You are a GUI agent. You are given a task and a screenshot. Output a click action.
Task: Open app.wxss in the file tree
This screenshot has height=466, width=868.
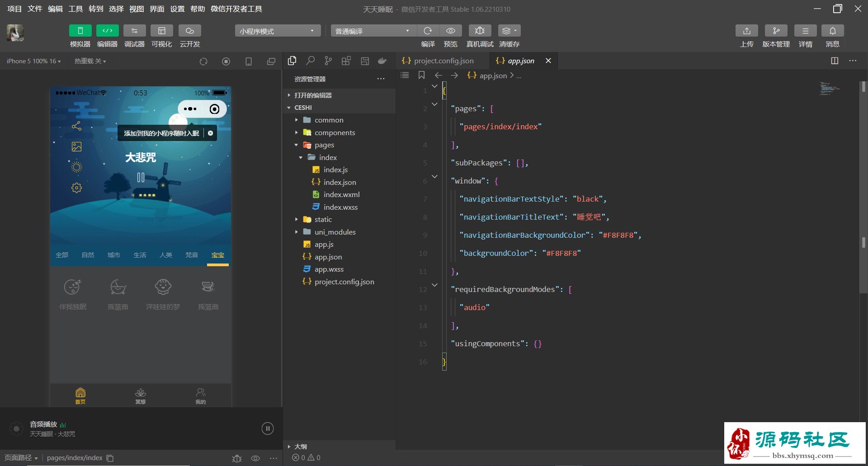(339, 269)
